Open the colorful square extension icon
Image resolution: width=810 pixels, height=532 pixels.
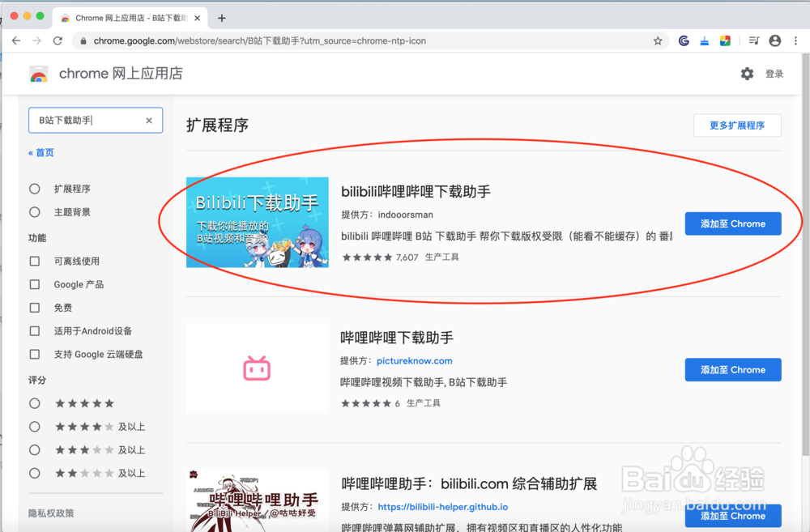[725, 40]
